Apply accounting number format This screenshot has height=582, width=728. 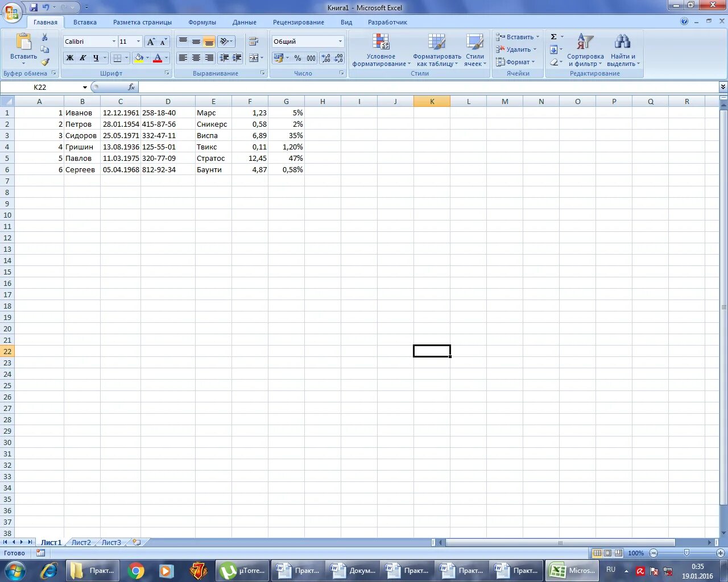pos(279,58)
